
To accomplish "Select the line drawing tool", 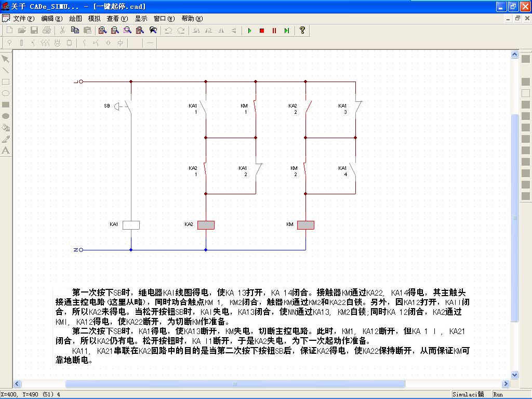I will coord(5,71).
